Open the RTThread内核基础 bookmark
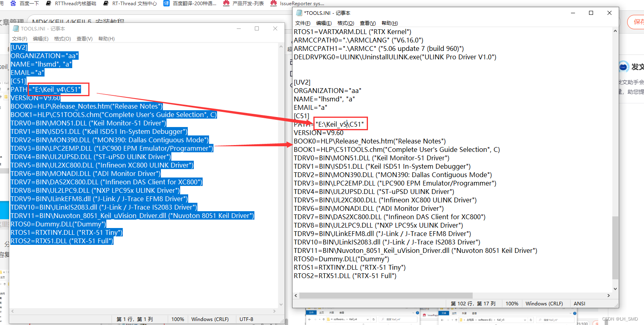The image size is (644, 325). point(71,3)
